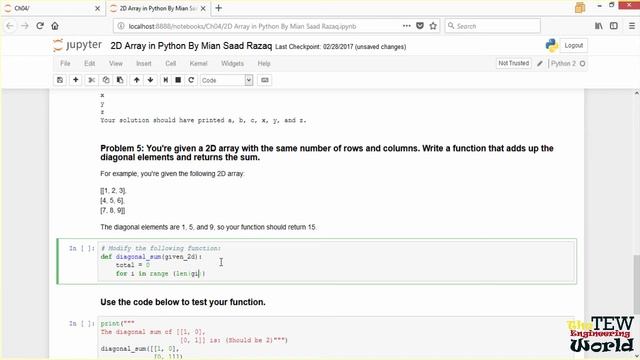This screenshot has width=640, height=360.
Task: Click the '[4, 5, 6],' example row
Action: 112,200
